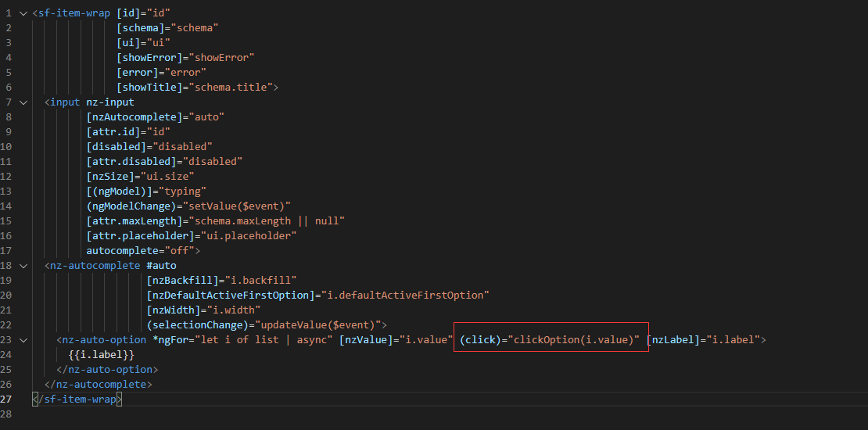Click the opening sf-item-wrap tag name
The image size is (868, 430).
click(74, 13)
